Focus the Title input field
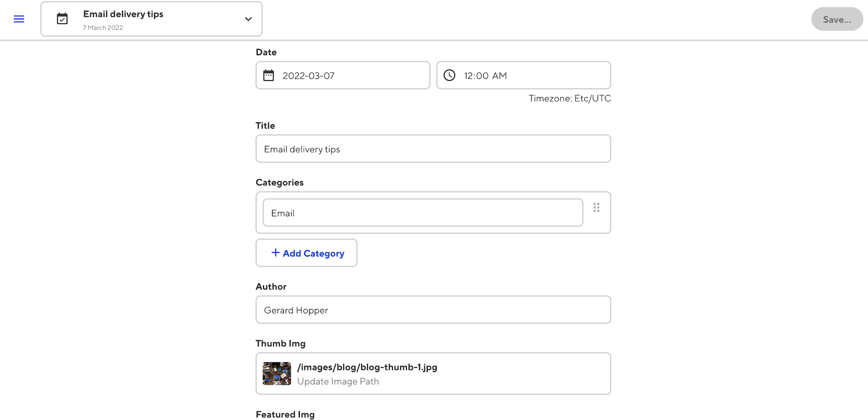Image resolution: width=868 pixels, height=420 pixels. 433,149
